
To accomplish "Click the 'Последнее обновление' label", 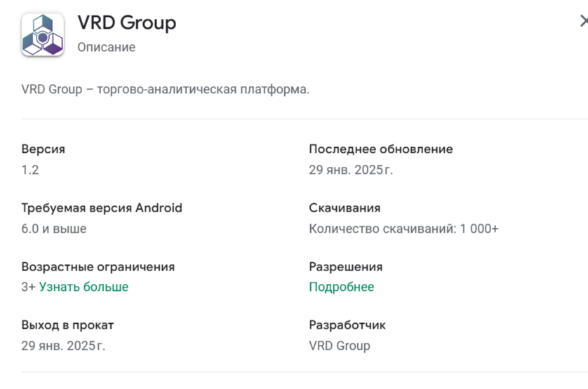I will coord(380,149).
